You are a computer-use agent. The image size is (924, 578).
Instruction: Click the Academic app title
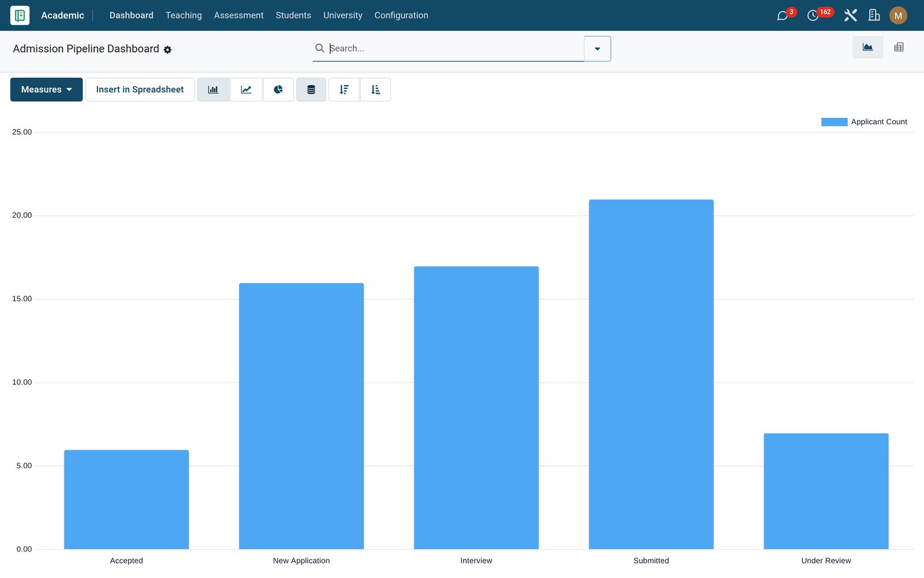62,16
